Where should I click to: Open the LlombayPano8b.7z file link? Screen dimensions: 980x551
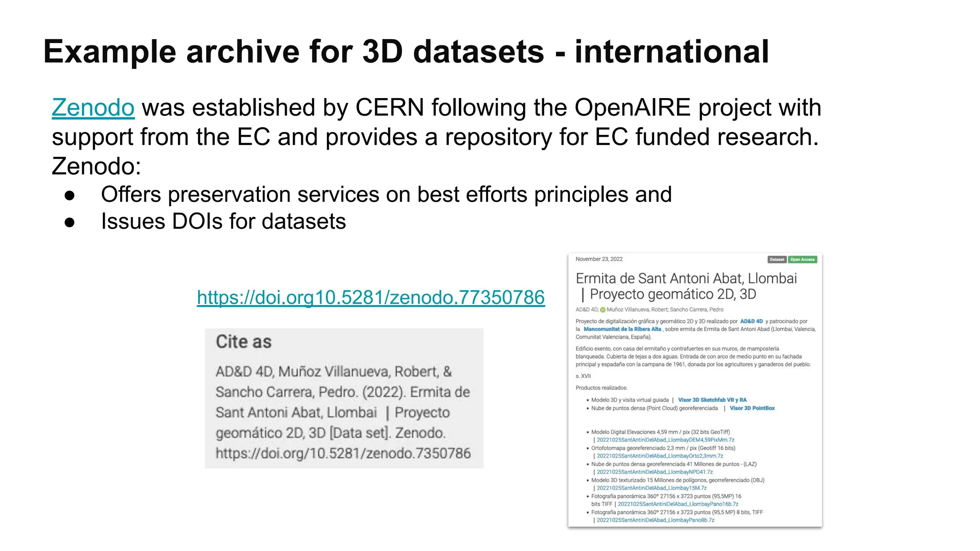pos(655,520)
